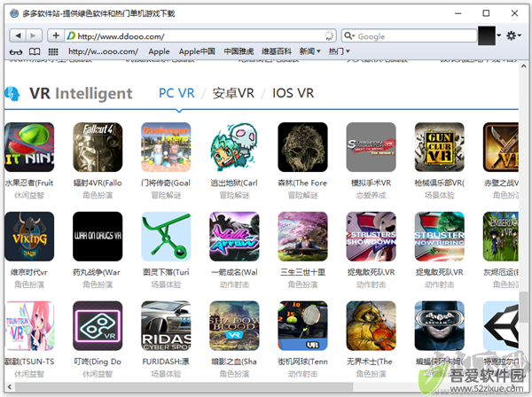Open Top Sites grid icon
532x397 pixels.
click(x=53, y=52)
